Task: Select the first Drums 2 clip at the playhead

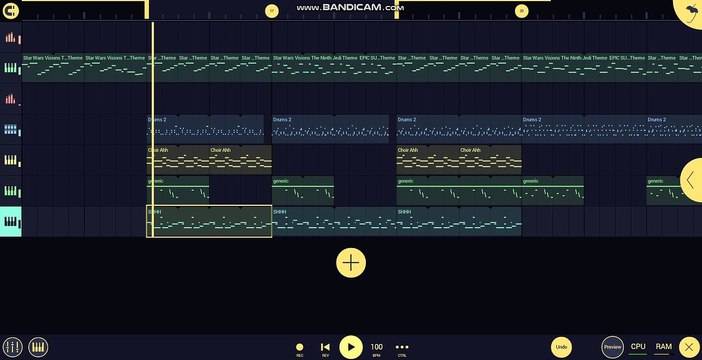Action: click(205, 129)
